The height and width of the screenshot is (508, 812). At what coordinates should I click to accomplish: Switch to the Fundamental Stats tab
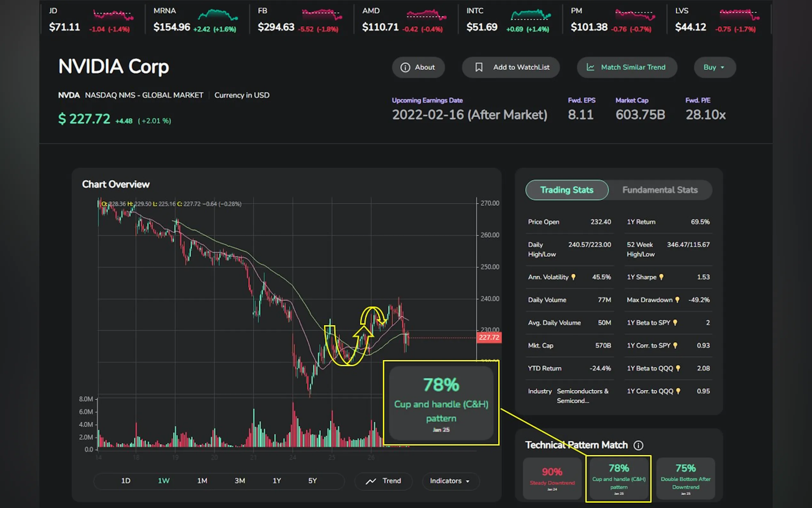pos(660,190)
